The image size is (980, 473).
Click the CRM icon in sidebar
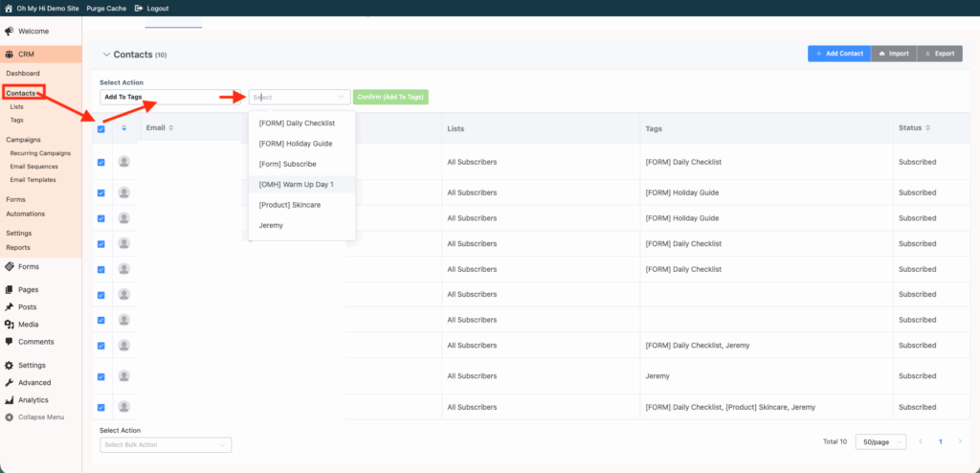tap(9, 55)
